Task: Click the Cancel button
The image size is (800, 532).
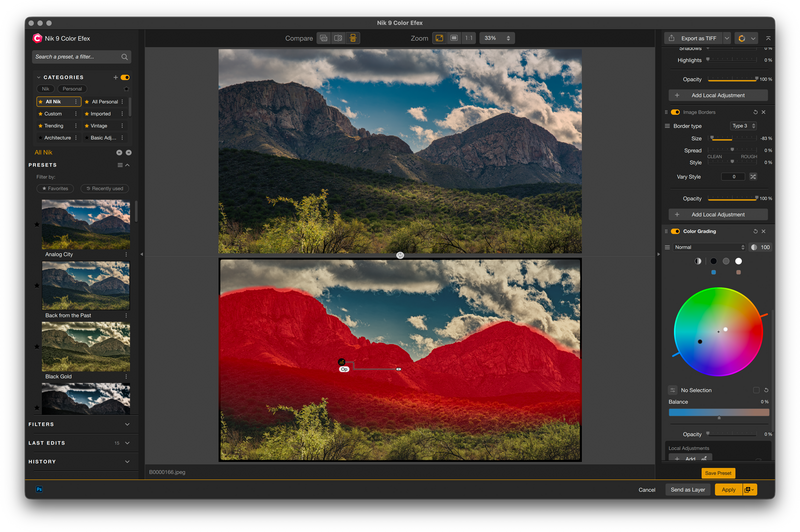Action: [x=647, y=490]
